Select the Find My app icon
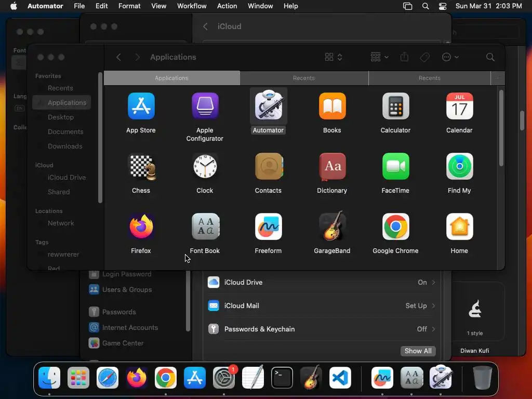 pyautogui.click(x=459, y=167)
